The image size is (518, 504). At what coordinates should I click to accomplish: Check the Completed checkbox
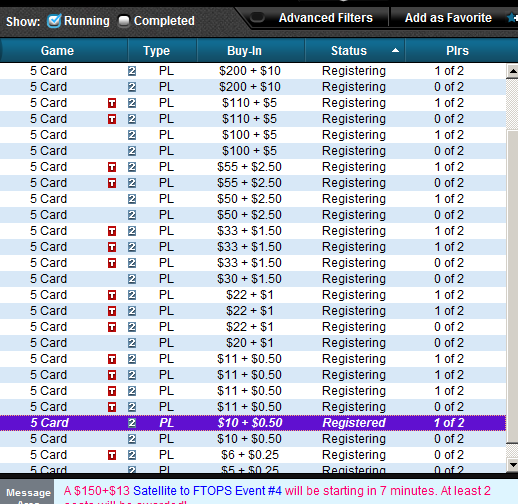tap(124, 21)
